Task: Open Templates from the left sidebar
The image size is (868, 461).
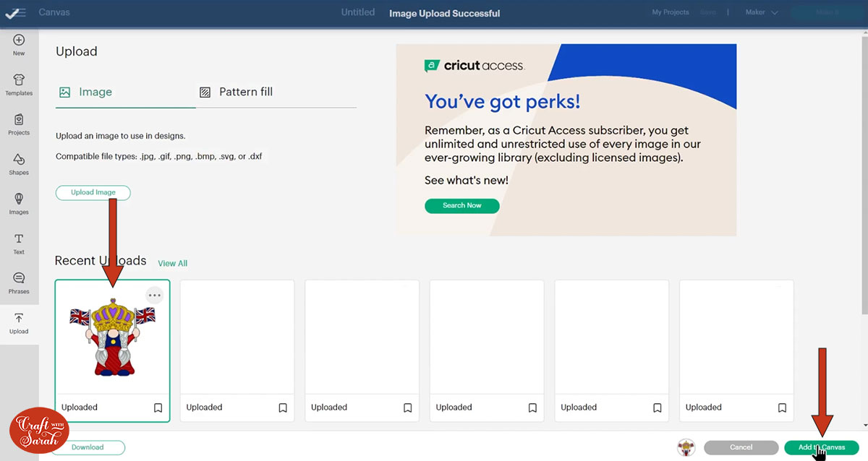Action: [19, 85]
